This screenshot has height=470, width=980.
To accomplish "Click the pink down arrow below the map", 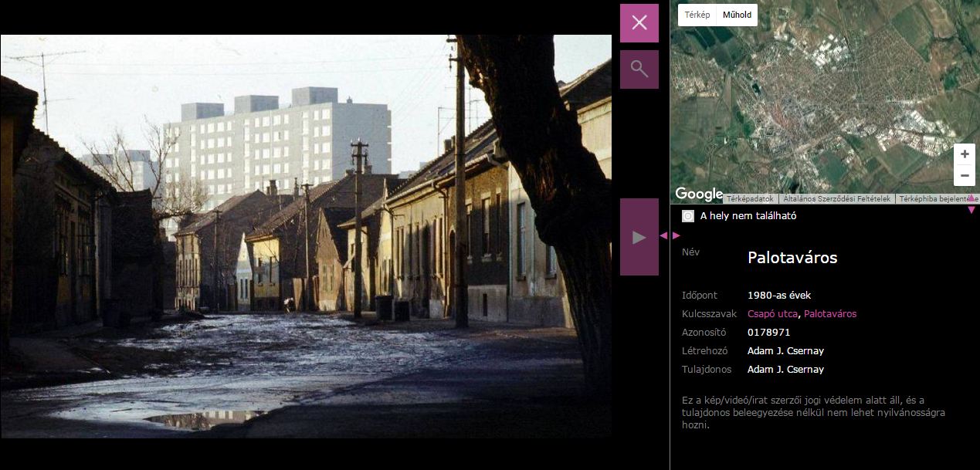I will (972, 210).
